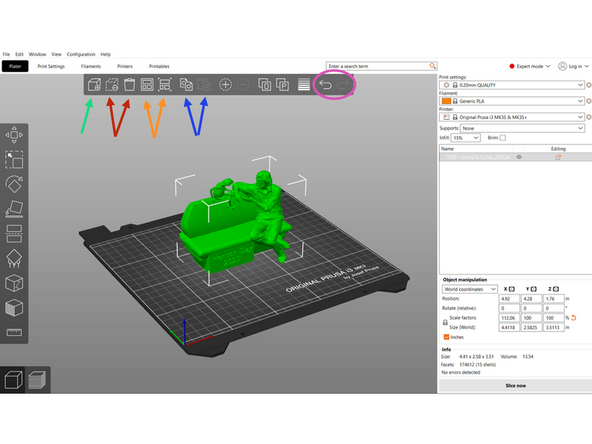Click the Add instance plus icon
This screenshot has width=592, height=444.
pyautogui.click(x=225, y=85)
